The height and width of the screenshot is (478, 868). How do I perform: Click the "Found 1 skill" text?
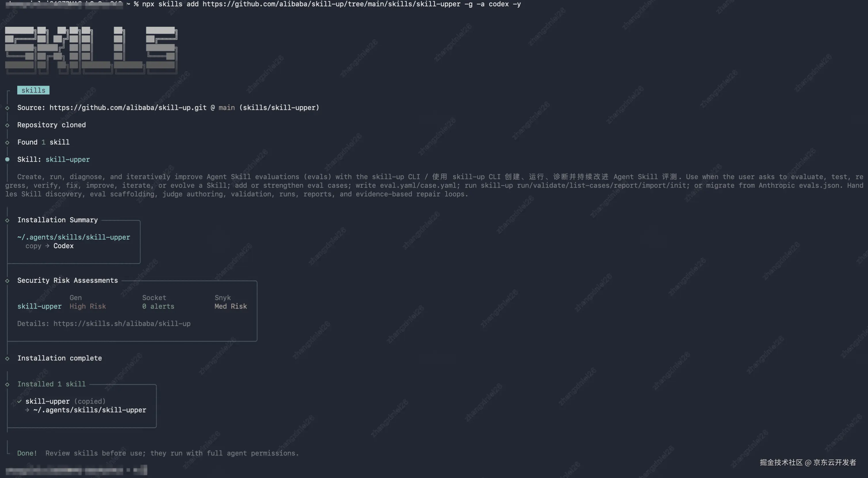[43, 142]
